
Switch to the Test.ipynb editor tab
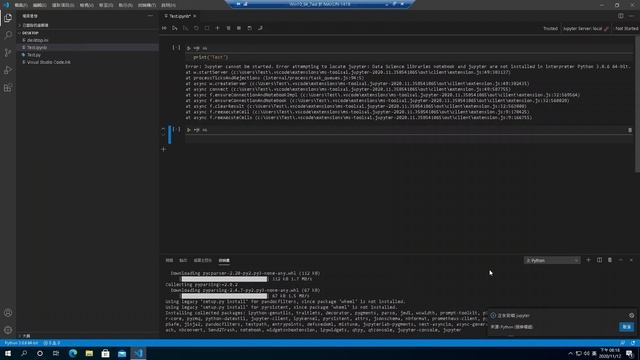[x=179, y=16]
